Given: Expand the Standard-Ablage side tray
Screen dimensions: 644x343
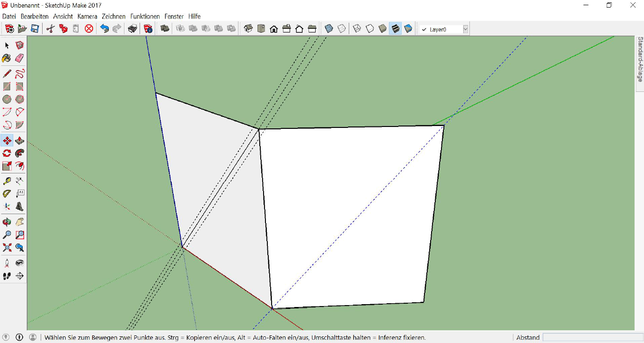Looking at the screenshot, I should coord(640,59).
